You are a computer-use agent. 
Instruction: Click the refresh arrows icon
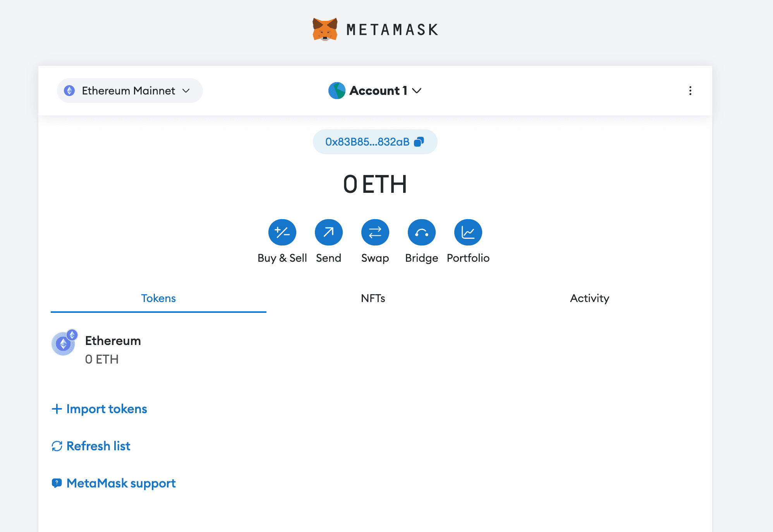click(57, 446)
